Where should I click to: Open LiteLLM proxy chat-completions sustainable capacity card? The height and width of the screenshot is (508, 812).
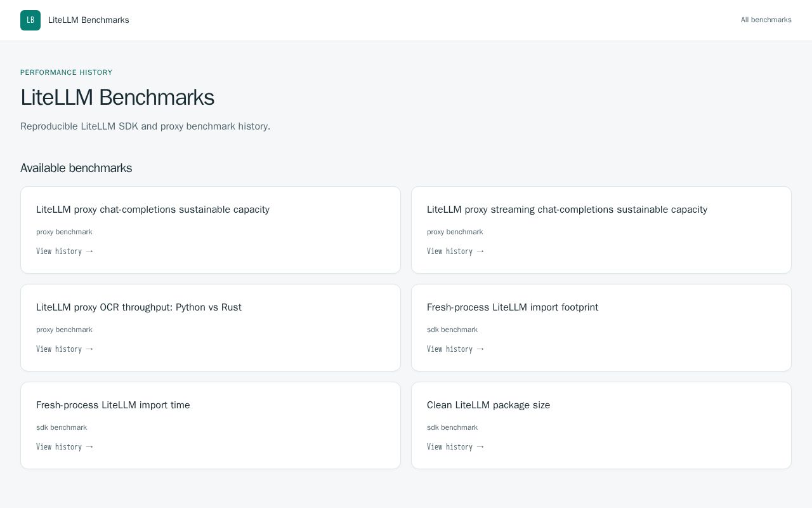coord(211,230)
